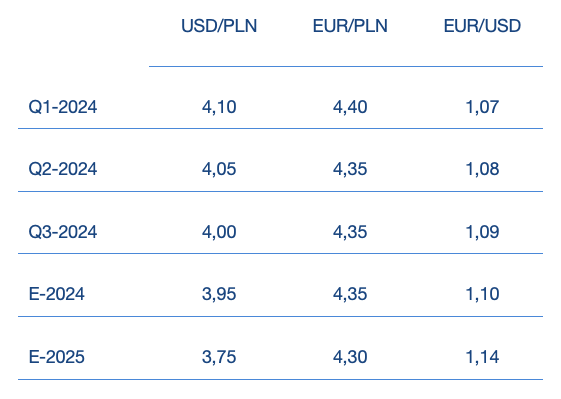This screenshot has width=561, height=399.
Task: Click USD/PLN value 3,95 for E-2024
Action: tap(219, 294)
